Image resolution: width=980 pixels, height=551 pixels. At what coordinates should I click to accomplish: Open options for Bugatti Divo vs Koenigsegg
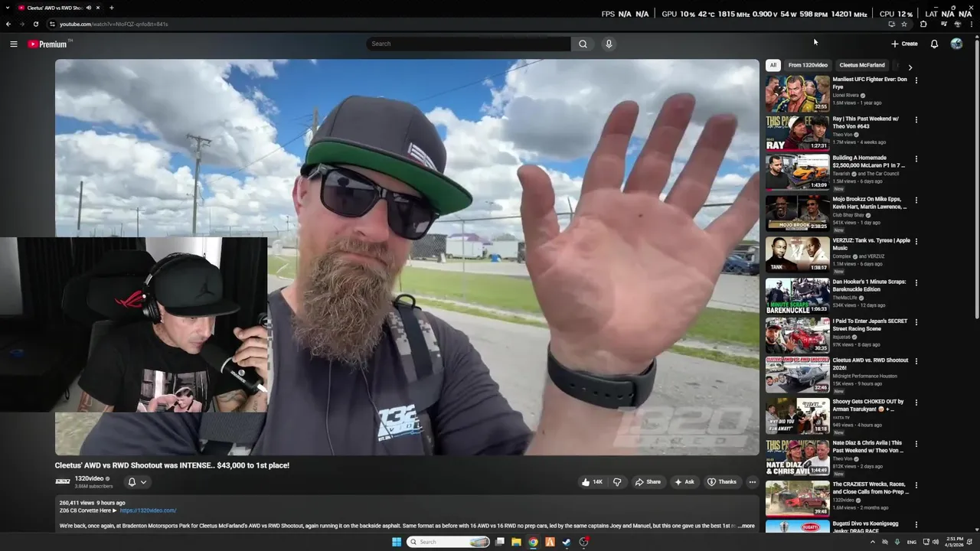[916, 526]
